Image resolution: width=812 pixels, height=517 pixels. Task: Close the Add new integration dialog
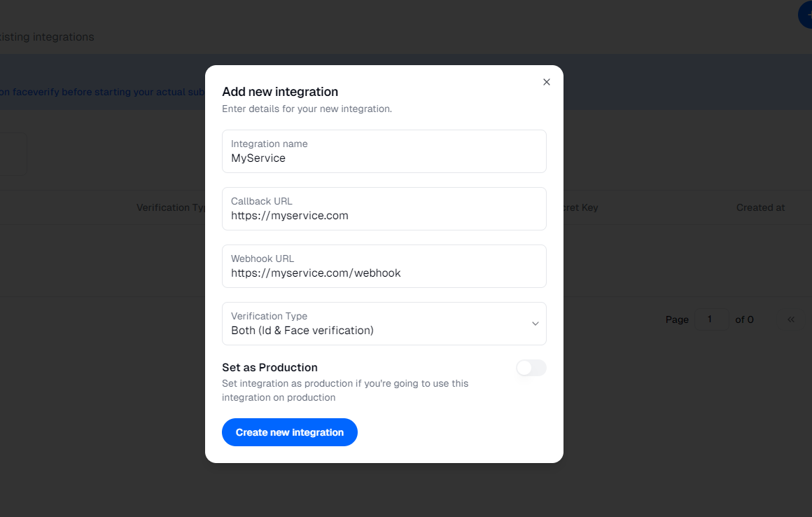[x=547, y=82]
